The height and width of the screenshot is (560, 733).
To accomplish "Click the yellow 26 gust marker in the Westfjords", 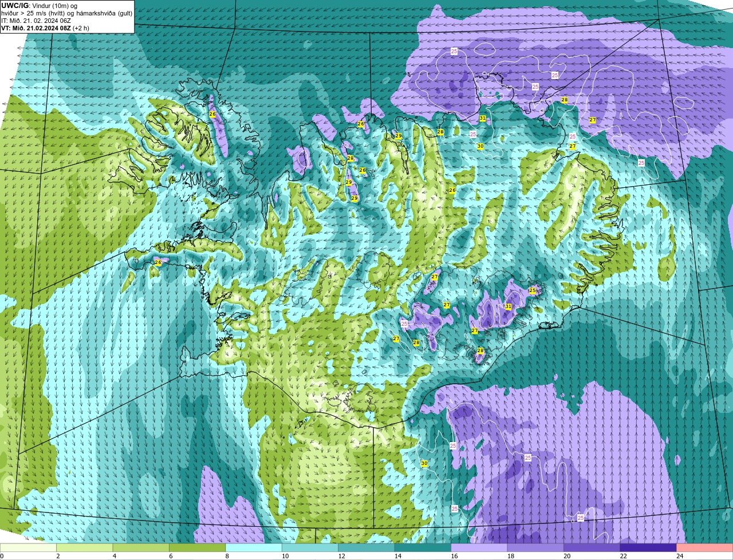I will [x=212, y=115].
